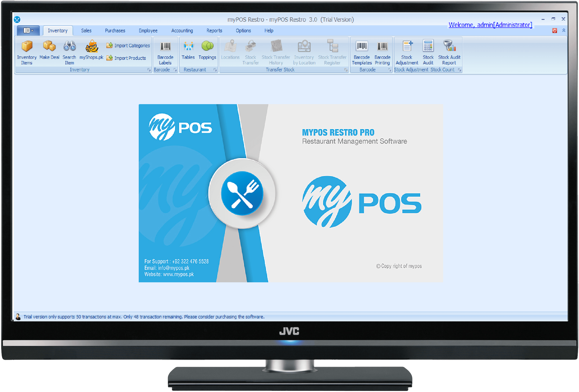Expand the Transfer Stock group launcher
This screenshot has height=392, width=579.
click(x=346, y=70)
